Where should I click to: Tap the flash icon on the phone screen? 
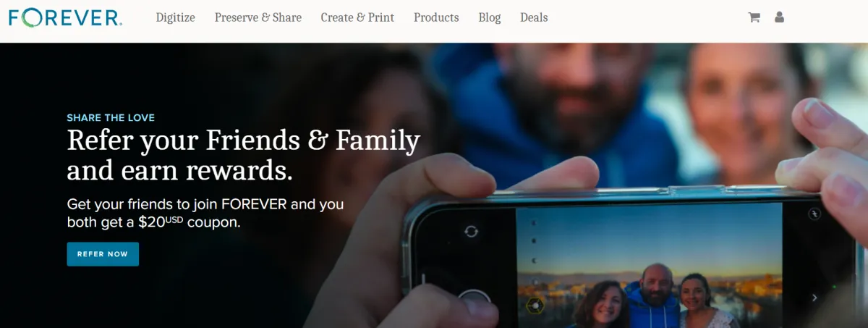click(815, 214)
